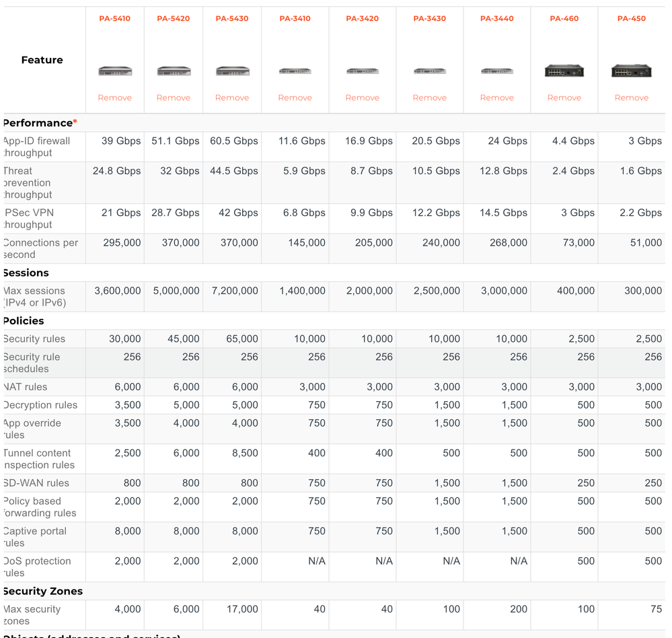Viewport: 672px width, 638px height.
Task: Remove PA-3420 from the comparison
Action: [363, 98]
